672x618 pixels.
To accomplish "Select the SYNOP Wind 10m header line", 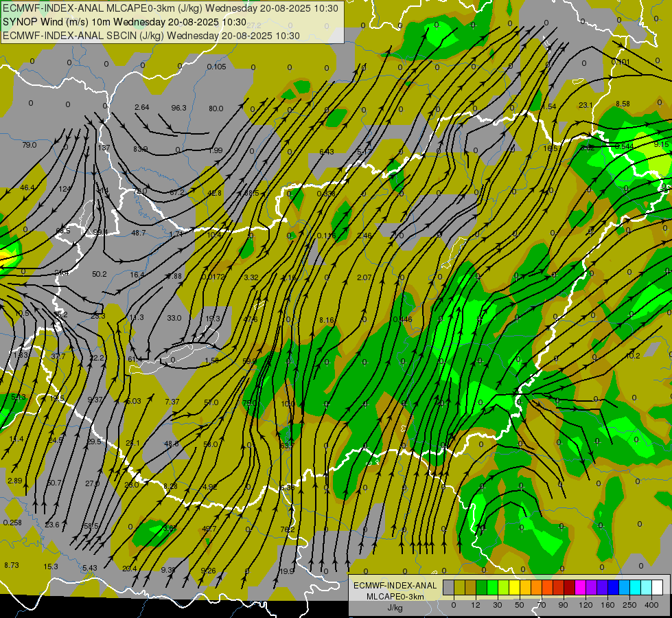I will coord(124,22).
